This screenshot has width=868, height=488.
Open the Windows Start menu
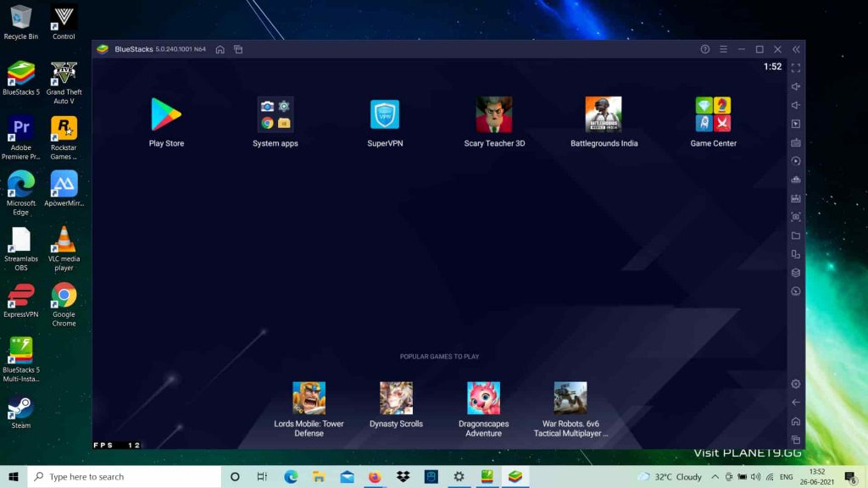point(14,476)
